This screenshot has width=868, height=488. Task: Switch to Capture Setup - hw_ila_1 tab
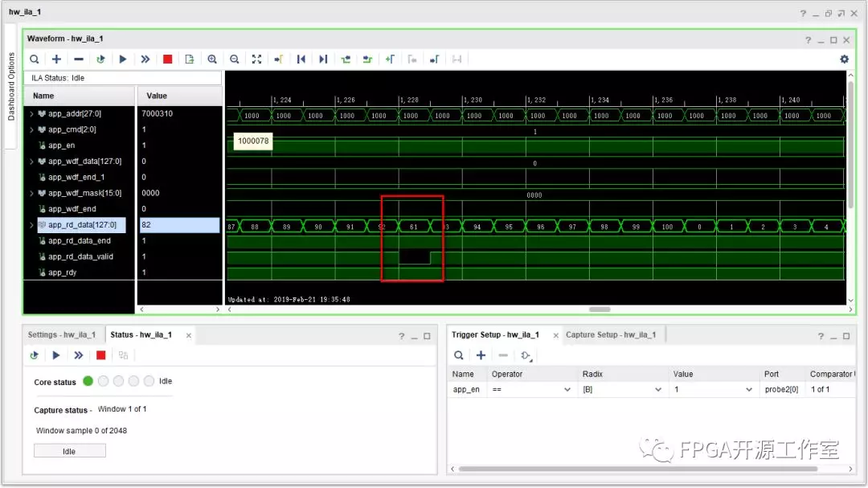click(610, 334)
